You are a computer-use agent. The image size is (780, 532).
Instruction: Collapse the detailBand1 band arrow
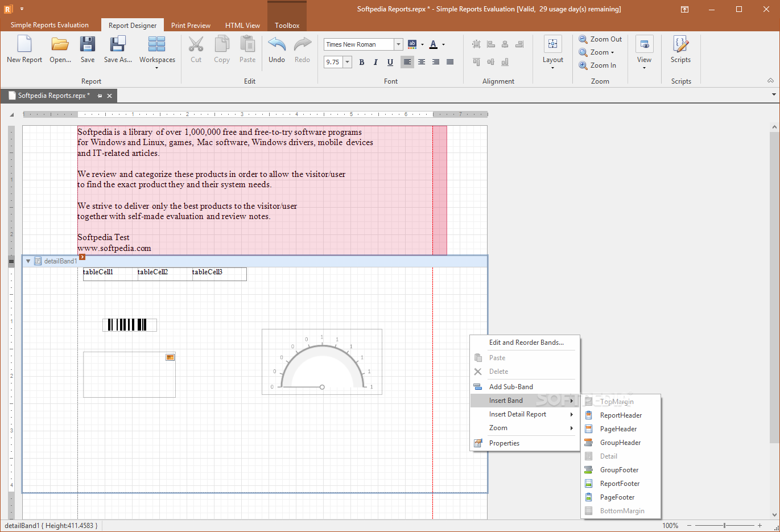(x=28, y=261)
